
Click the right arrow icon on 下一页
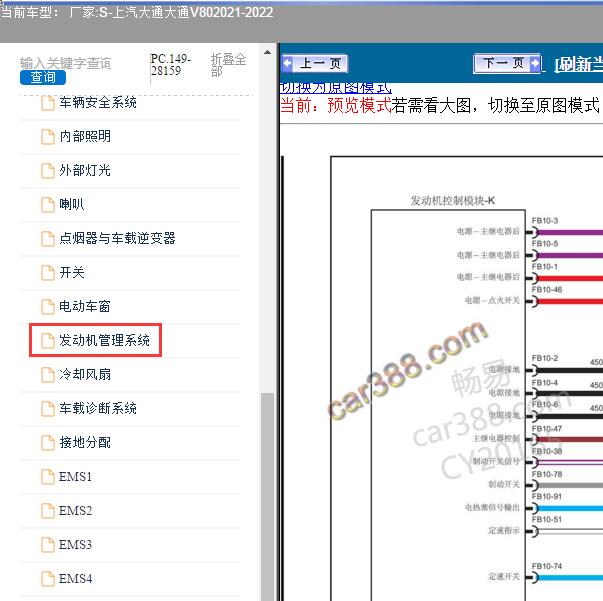[x=535, y=63]
